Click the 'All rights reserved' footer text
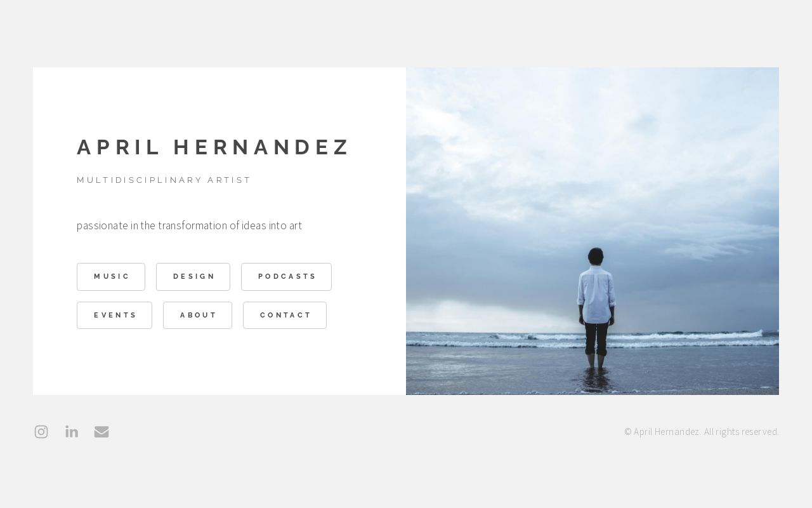 click(742, 432)
